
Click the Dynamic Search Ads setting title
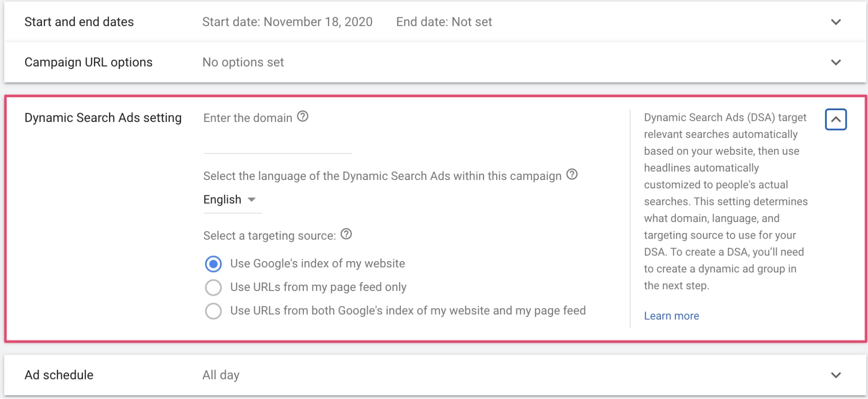click(103, 118)
